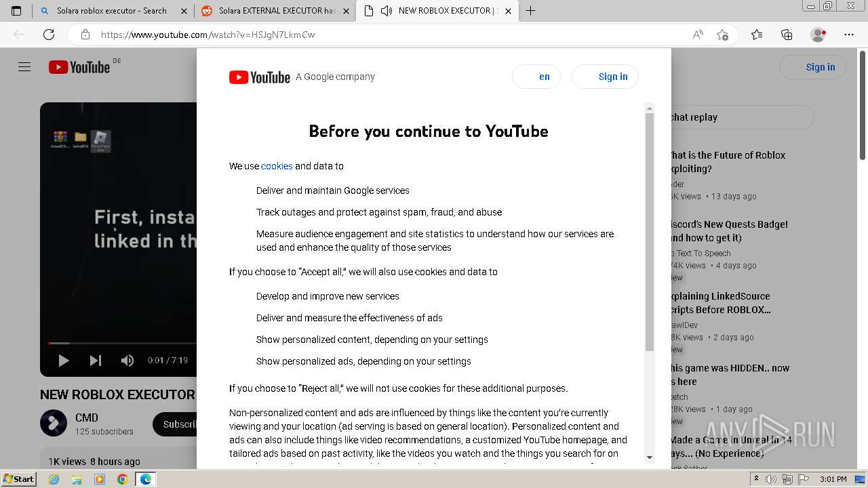Expand the chat replay panel
This screenshot has width=868, height=488.
coord(742,117)
